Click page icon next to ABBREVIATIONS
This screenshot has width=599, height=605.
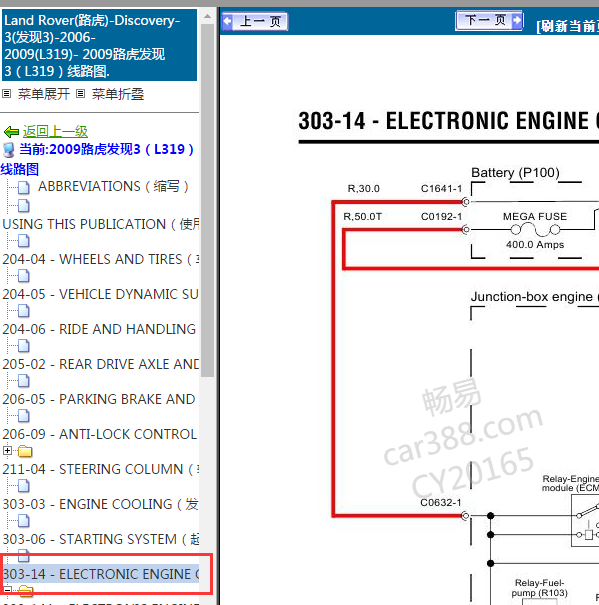24,188
